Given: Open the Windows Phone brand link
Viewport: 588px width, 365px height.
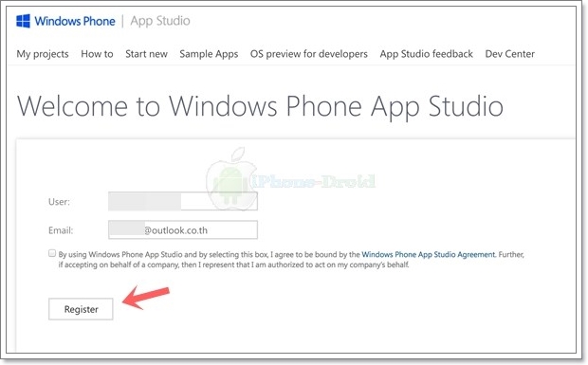Looking at the screenshot, I should coord(75,21).
